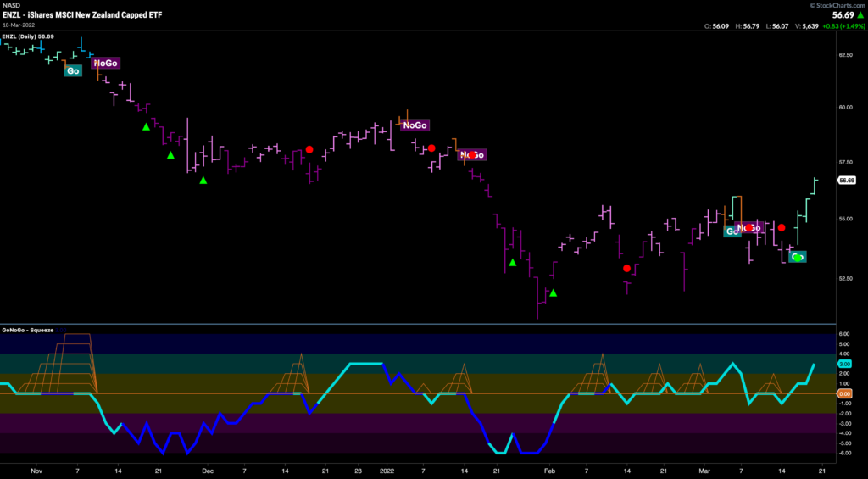
Task: Click the H: 56.79 high value
Action: tap(748, 25)
